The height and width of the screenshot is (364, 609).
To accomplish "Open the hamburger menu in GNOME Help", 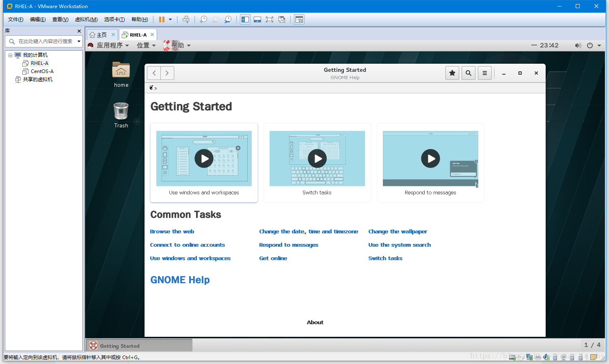I will click(485, 73).
